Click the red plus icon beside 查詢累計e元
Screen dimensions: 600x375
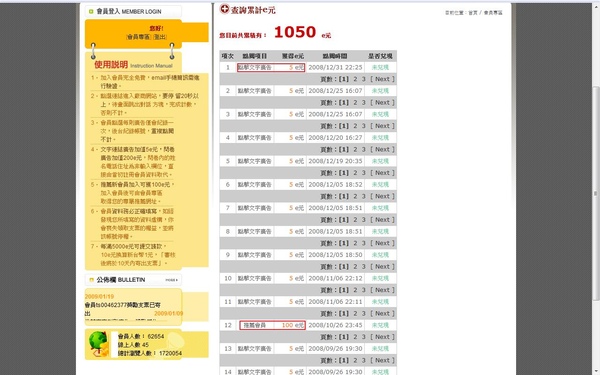[225, 9]
